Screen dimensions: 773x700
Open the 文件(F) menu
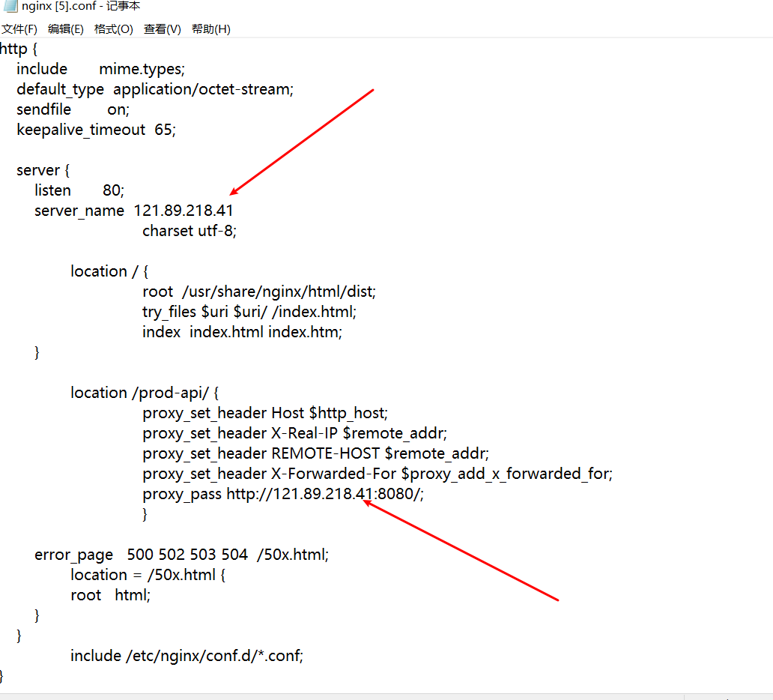click(x=19, y=28)
